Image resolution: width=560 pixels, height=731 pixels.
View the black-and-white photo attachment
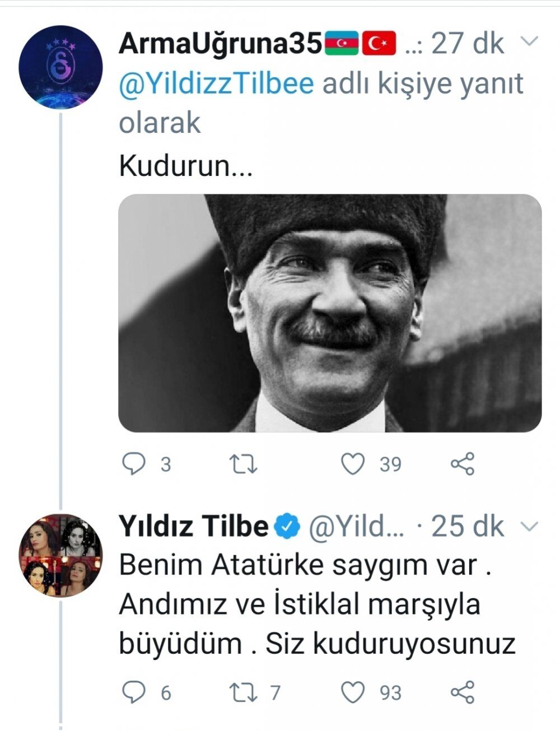(x=329, y=313)
